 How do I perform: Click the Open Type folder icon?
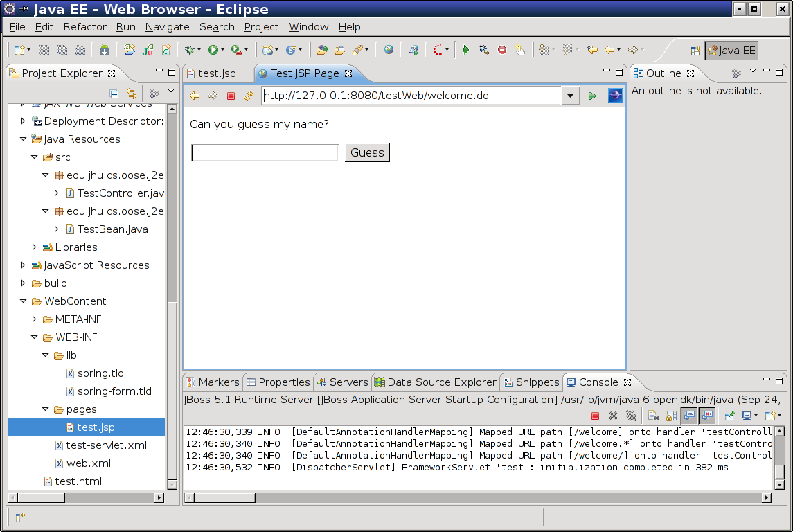pyautogui.click(x=321, y=50)
